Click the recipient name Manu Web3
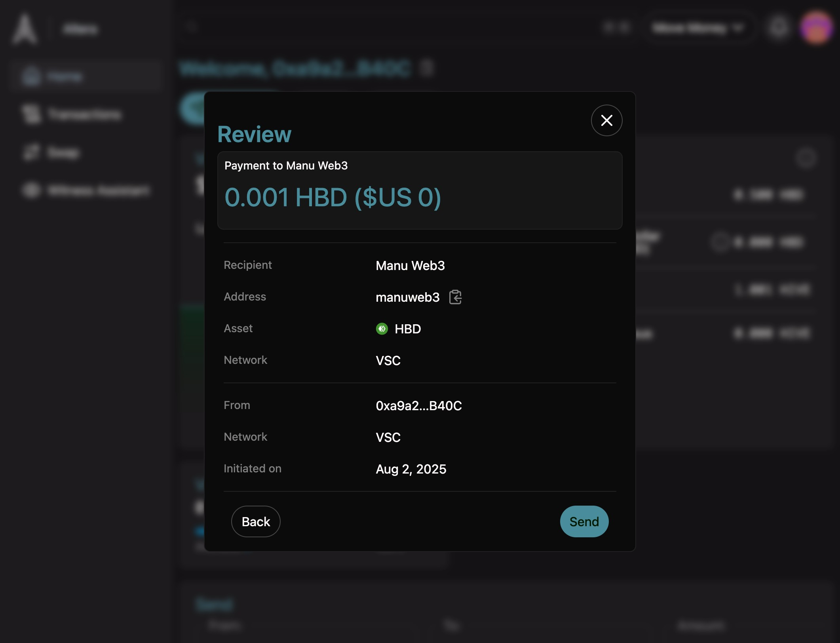 [x=410, y=265]
